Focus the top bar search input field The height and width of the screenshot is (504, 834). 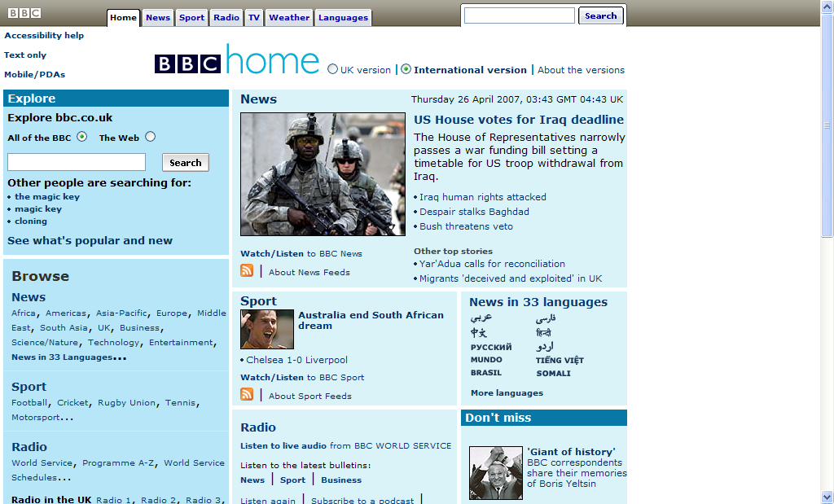pyautogui.click(x=519, y=15)
